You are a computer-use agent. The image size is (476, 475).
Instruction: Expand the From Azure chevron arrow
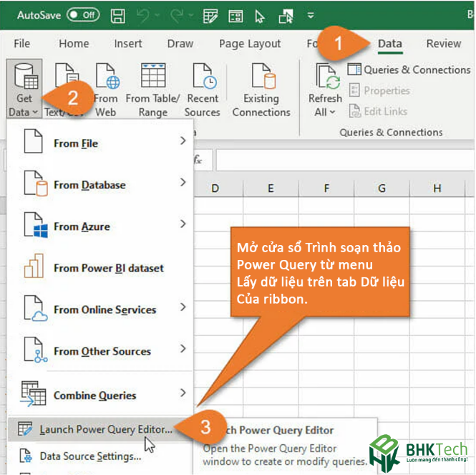coord(183,224)
